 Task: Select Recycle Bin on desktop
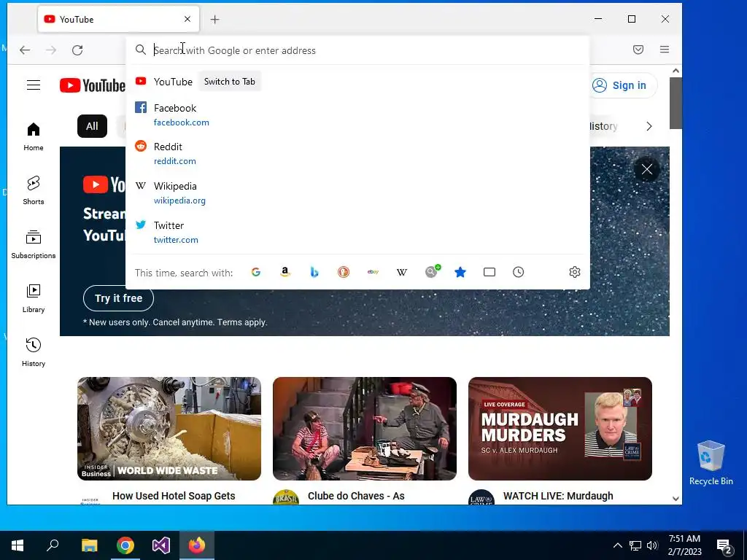tap(711, 463)
